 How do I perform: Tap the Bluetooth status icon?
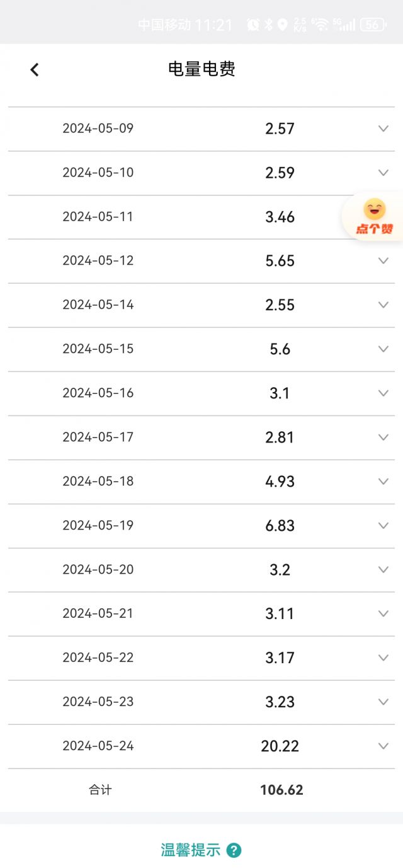268,25
